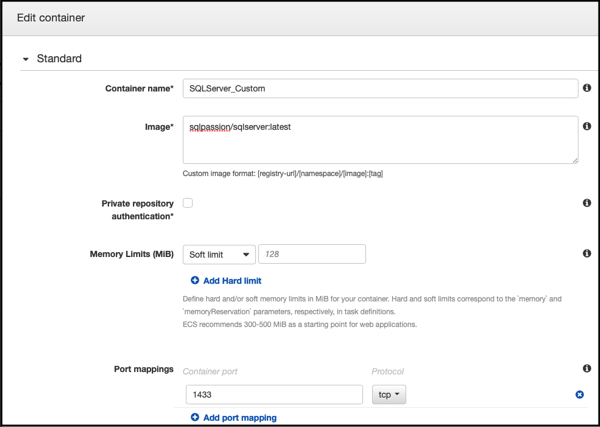Select the Container port field showing 1433
The image size is (600, 427).
273,395
